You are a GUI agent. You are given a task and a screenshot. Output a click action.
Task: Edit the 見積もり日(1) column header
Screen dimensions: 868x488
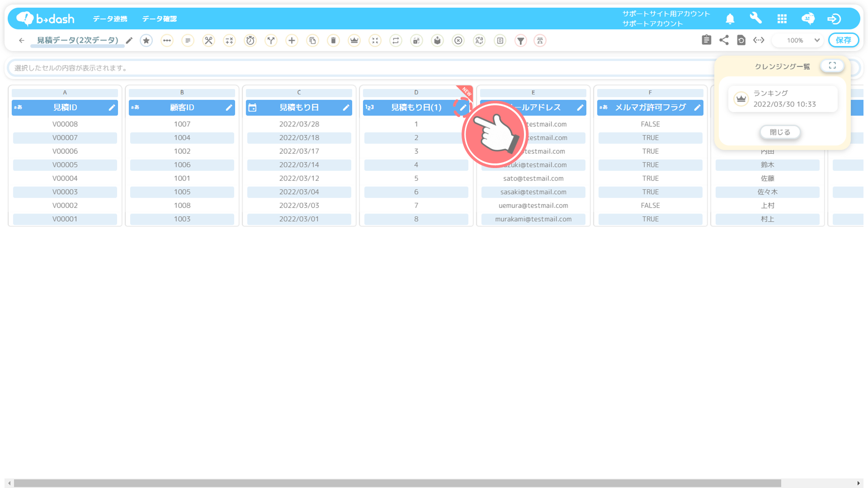pos(463,107)
